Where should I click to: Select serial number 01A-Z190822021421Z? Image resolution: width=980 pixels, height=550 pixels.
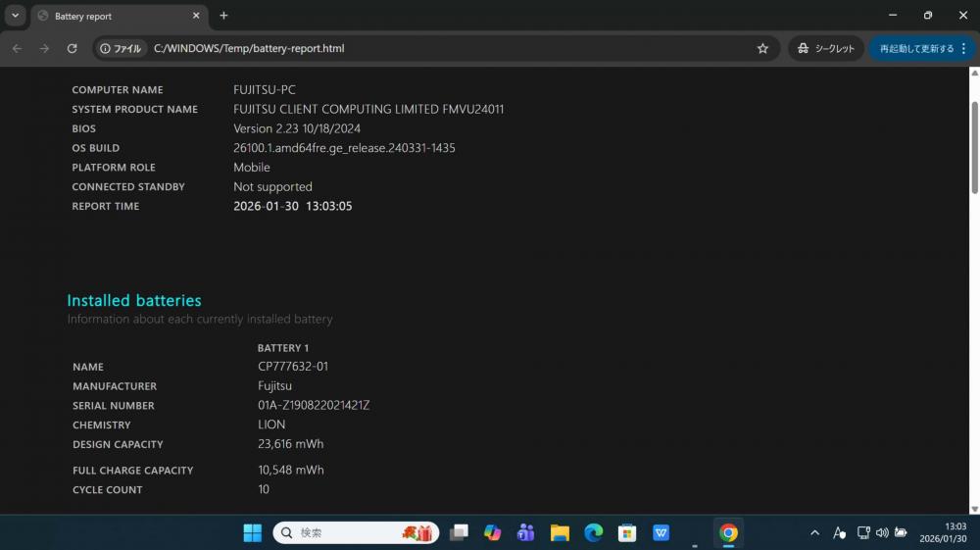point(314,405)
